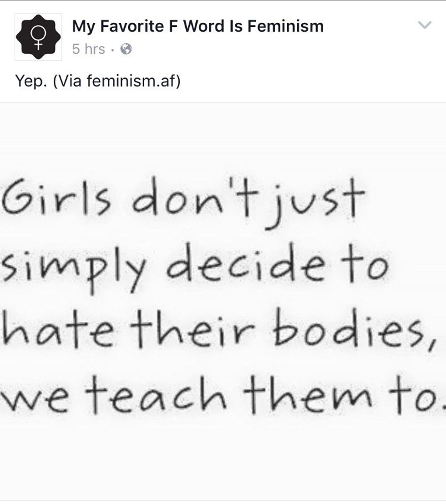Click the word Feminism in the page title
446x504 pixels.
click(x=285, y=26)
